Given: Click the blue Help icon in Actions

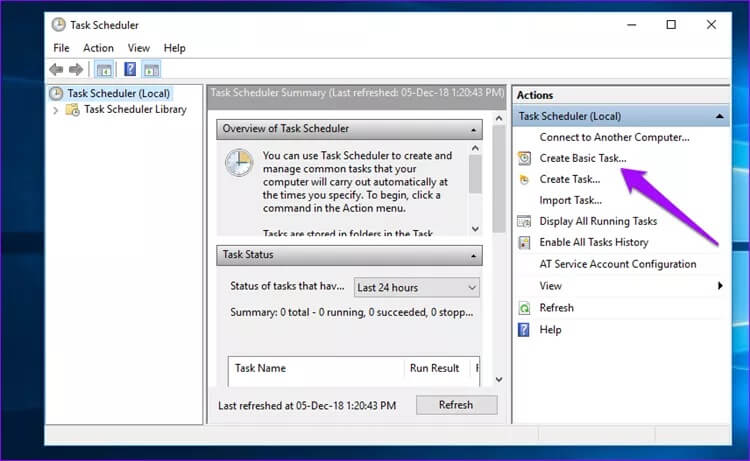Looking at the screenshot, I should [524, 330].
